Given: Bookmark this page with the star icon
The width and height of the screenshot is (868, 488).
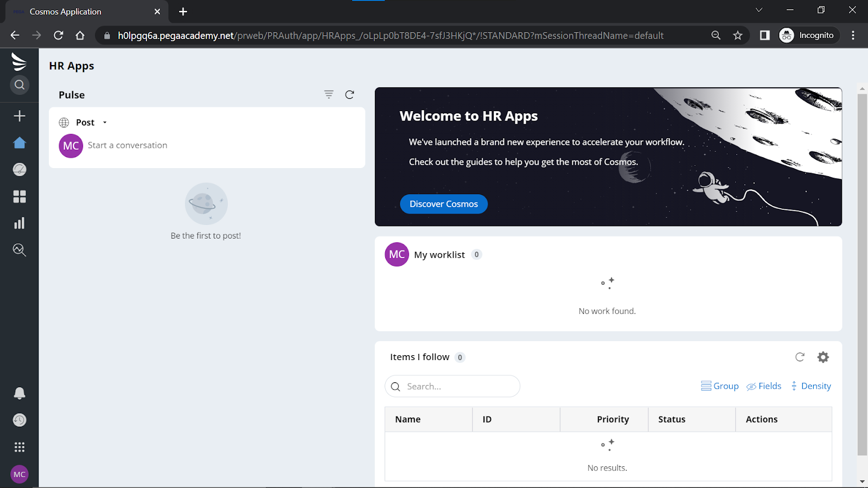Looking at the screenshot, I should coord(738,35).
